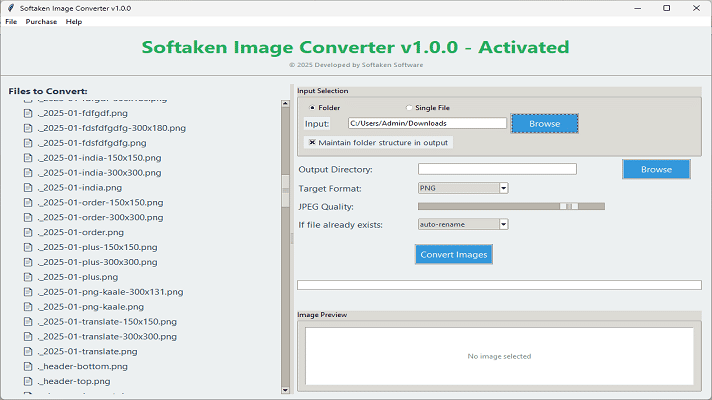
Task: Open the File menu
Action: tap(11, 21)
